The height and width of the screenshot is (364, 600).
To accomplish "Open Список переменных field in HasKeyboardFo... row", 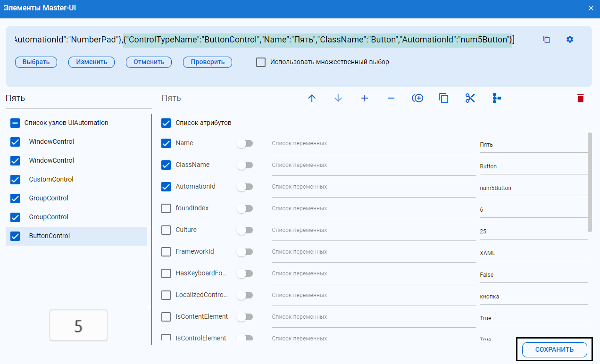I will (x=374, y=274).
